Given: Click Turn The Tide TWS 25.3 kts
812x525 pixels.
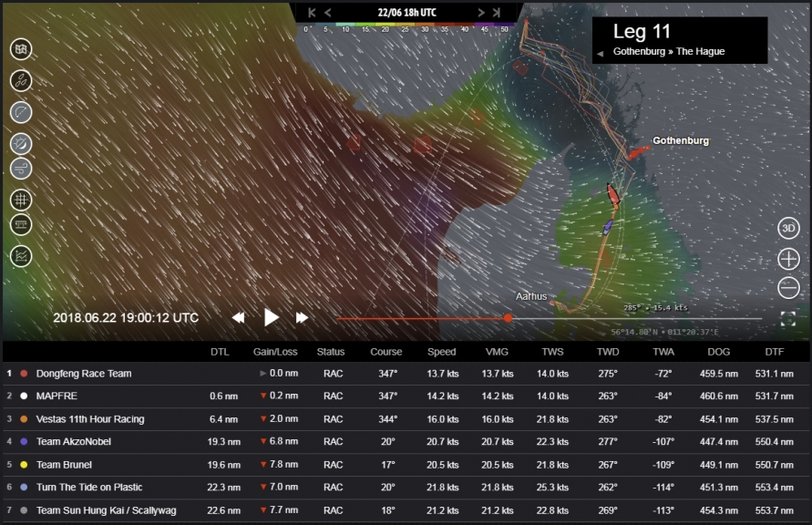Looking at the screenshot, I should (552, 488).
